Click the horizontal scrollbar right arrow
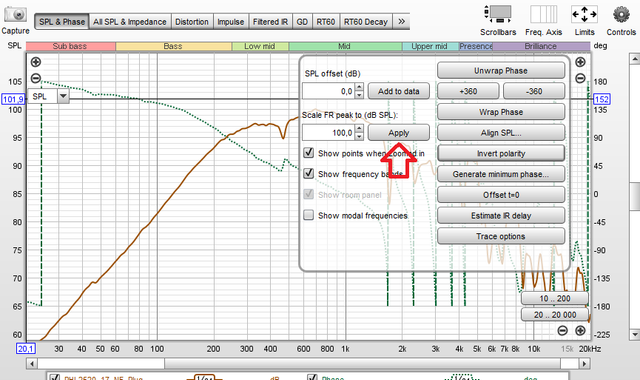Viewport: 640px width, 380px height. pyautogui.click(x=584, y=363)
